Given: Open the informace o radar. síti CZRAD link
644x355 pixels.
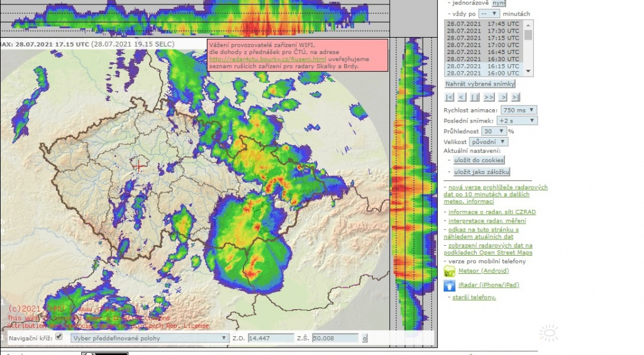Looking at the screenshot, I should (x=492, y=212).
